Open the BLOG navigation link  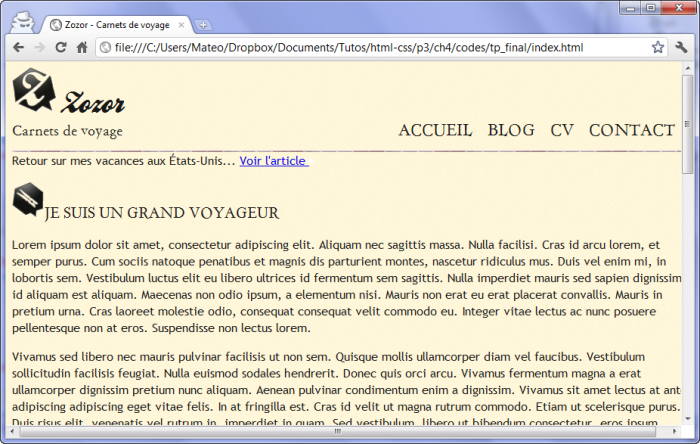point(511,130)
